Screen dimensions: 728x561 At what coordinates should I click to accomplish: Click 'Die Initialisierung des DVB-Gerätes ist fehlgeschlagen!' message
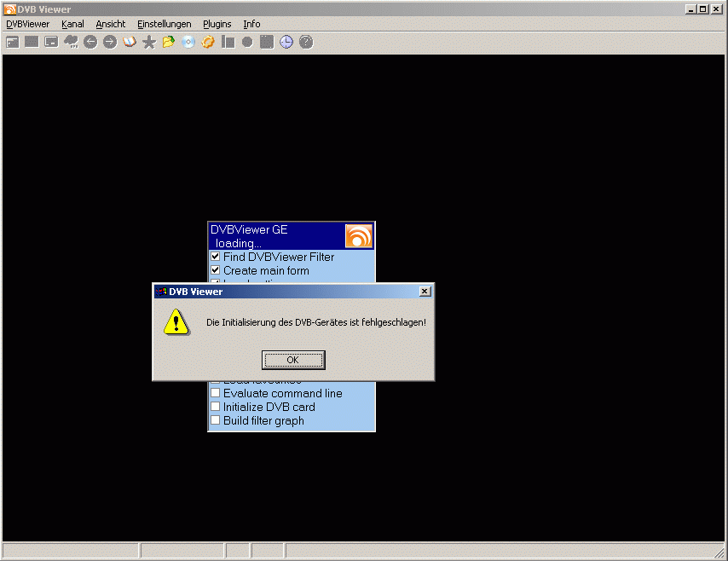pyautogui.click(x=315, y=322)
